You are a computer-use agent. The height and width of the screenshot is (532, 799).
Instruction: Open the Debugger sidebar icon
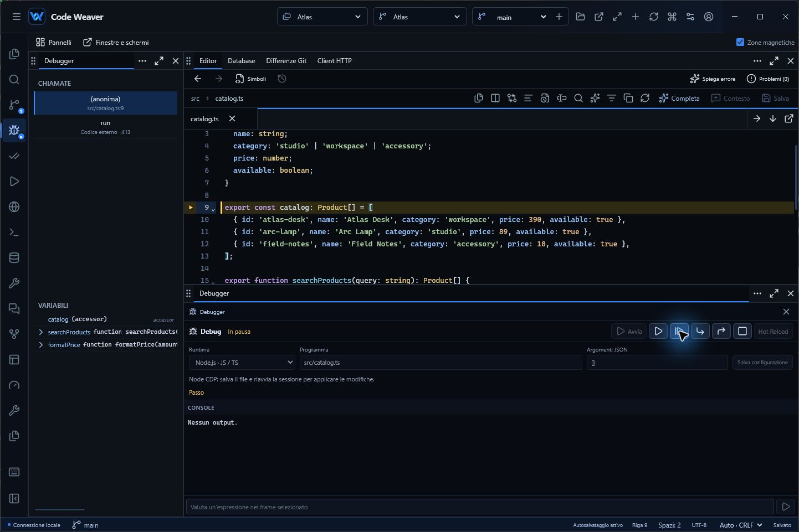[x=14, y=131]
